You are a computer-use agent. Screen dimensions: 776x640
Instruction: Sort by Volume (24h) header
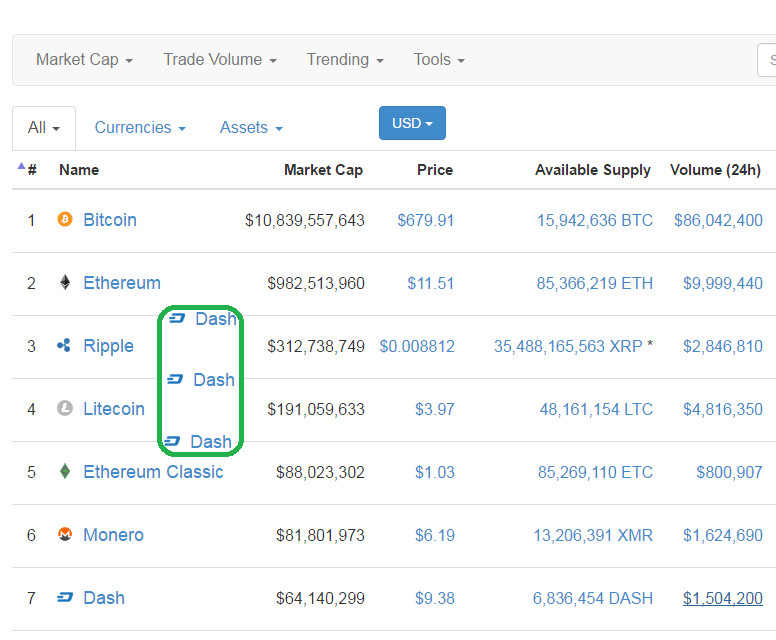716,170
